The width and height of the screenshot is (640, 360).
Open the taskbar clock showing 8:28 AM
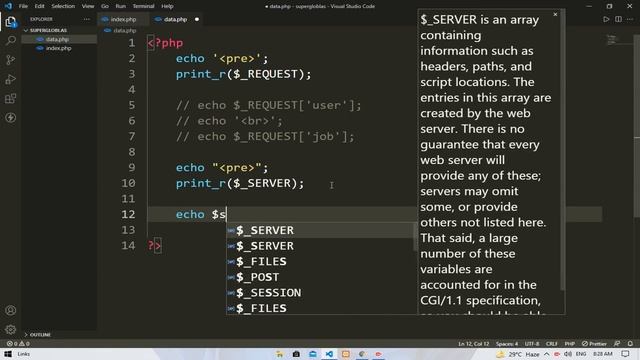[603, 354]
